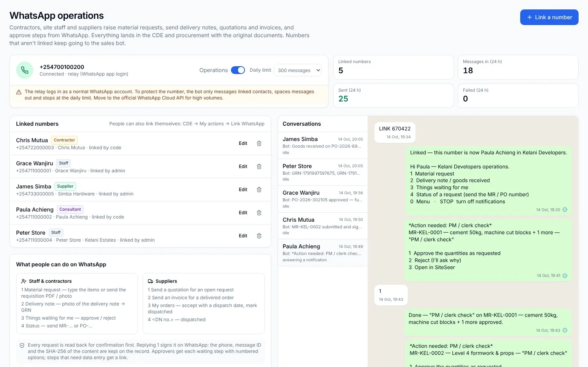Click Edit for Peter Store
588x367 pixels.
pos(243,236)
